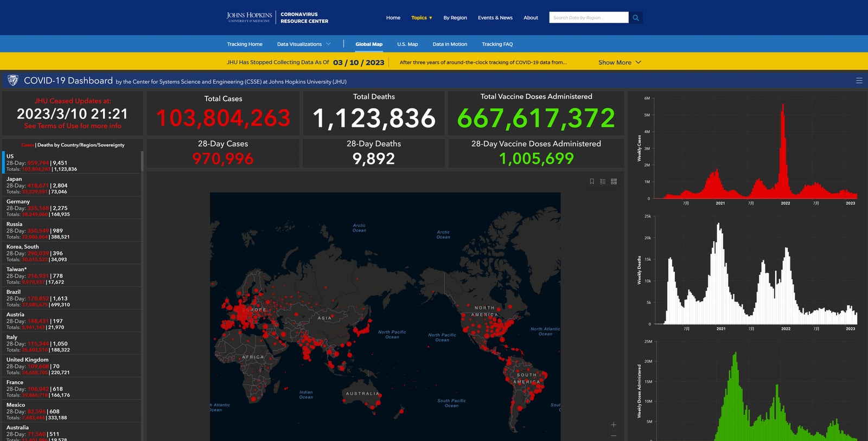The height and width of the screenshot is (441, 868).
Task: Go to the Home page
Action: (x=393, y=18)
